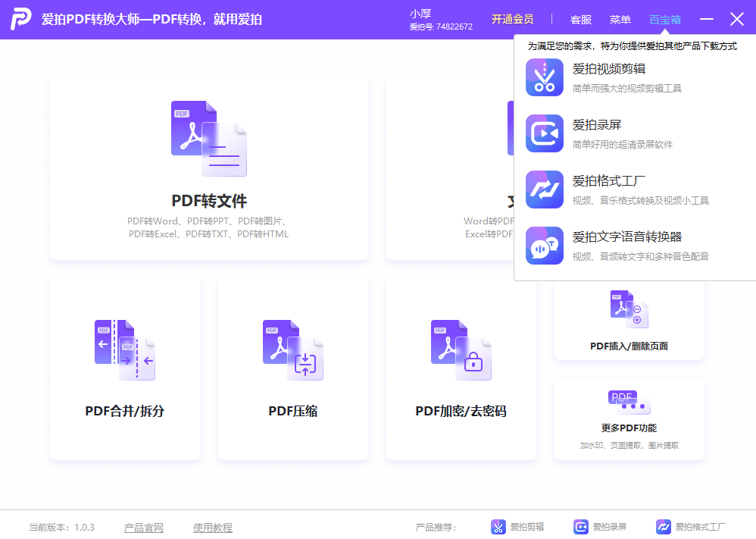The width and height of the screenshot is (756, 539).
Task: Click the 爱拍录屏 title in popup
Action: pos(596,125)
